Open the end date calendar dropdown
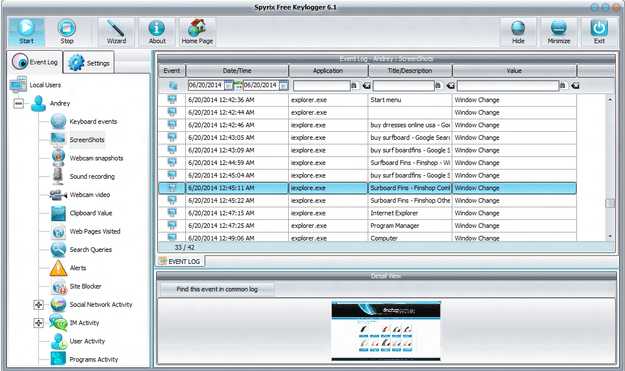The image size is (625, 371). point(284,86)
